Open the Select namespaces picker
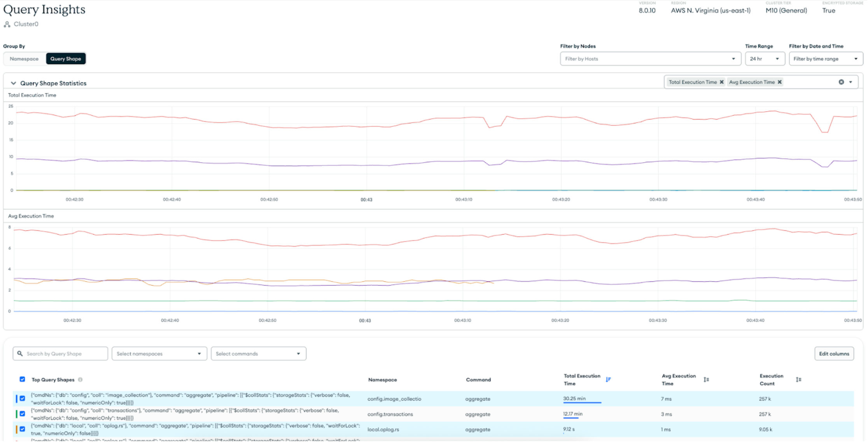 coord(159,353)
